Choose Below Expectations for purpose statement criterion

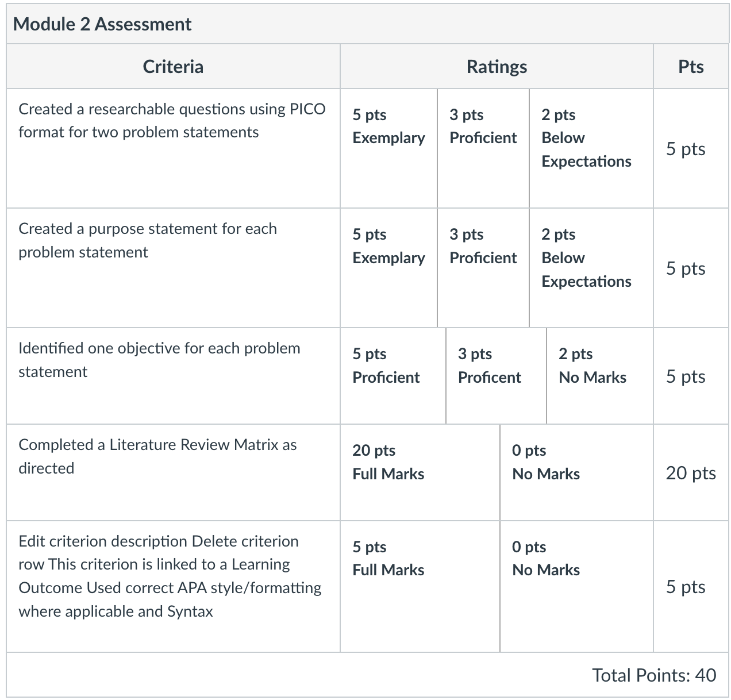click(591, 268)
